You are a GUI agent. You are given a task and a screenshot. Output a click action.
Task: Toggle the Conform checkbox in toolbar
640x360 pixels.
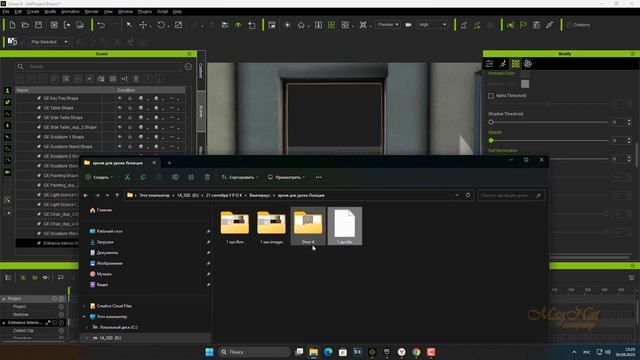[x=569, y=25]
